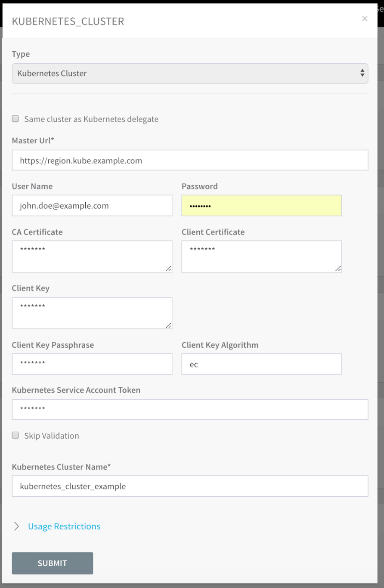This screenshot has width=384, height=588.
Task: Click inside the Client Certificate text area
Action: 262,257
